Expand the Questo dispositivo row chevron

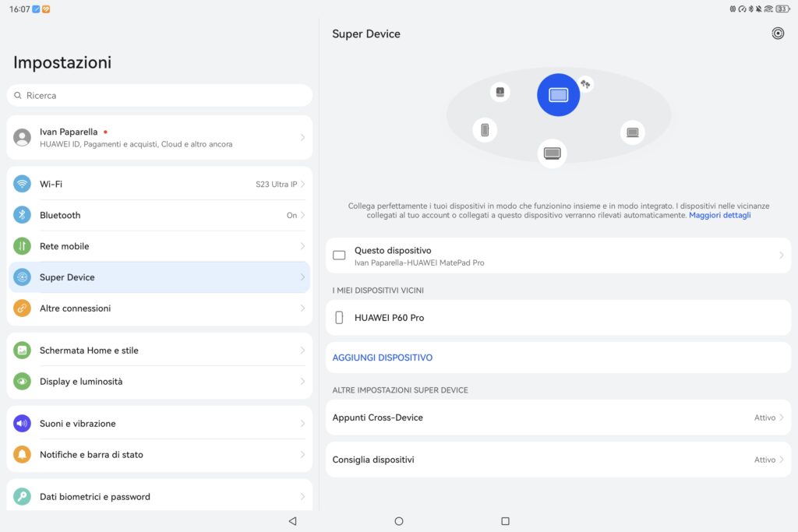781,255
